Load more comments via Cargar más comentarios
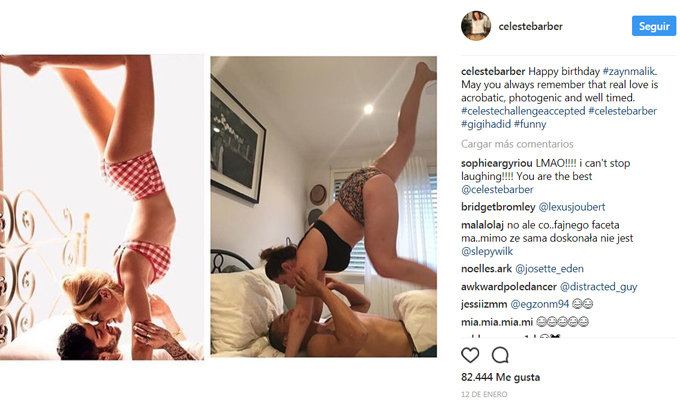 (517, 144)
